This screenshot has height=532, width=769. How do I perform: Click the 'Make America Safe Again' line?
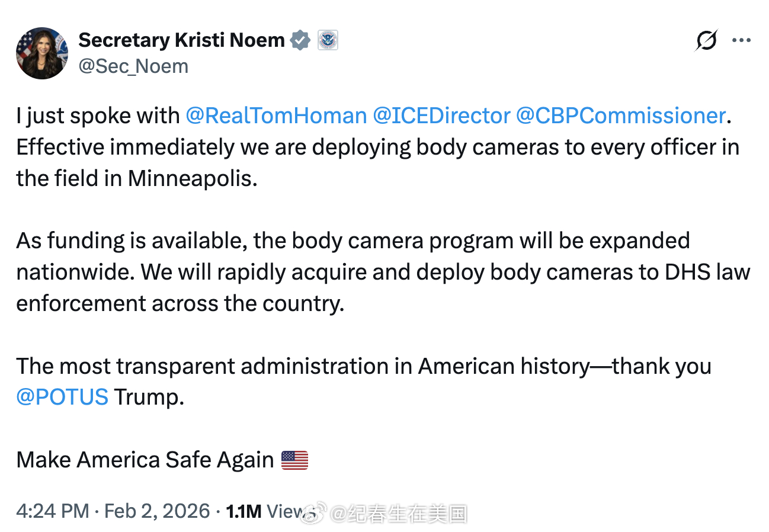tap(162, 460)
